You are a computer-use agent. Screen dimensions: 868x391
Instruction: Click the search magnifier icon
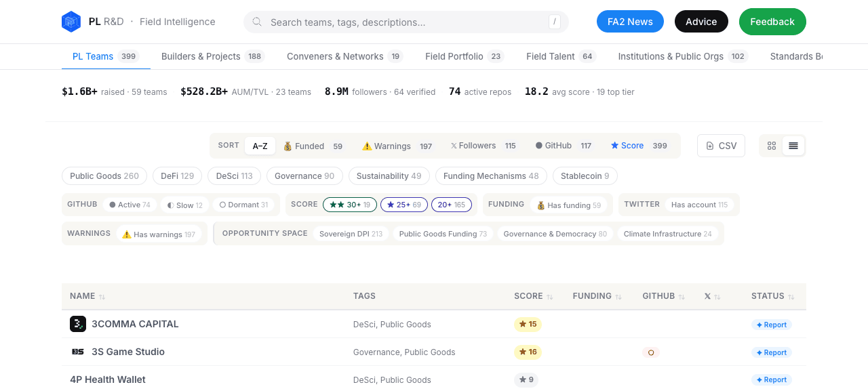pos(257,22)
